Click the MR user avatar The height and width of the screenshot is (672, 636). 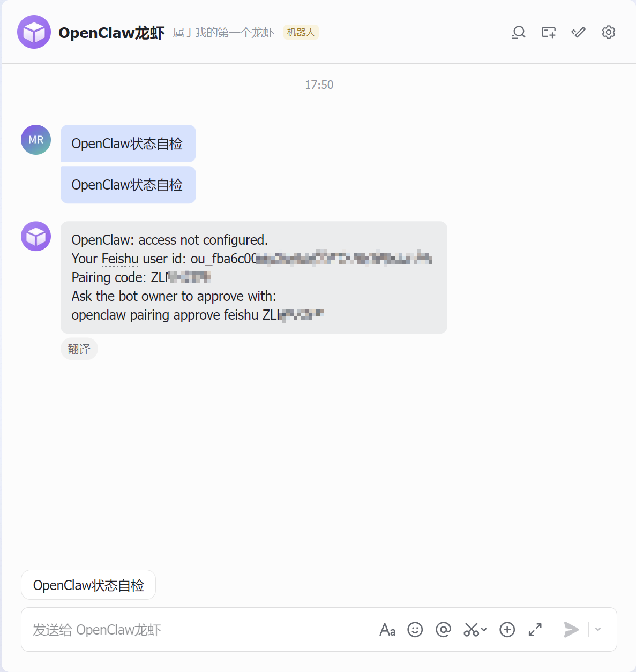(x=36, y=140)
